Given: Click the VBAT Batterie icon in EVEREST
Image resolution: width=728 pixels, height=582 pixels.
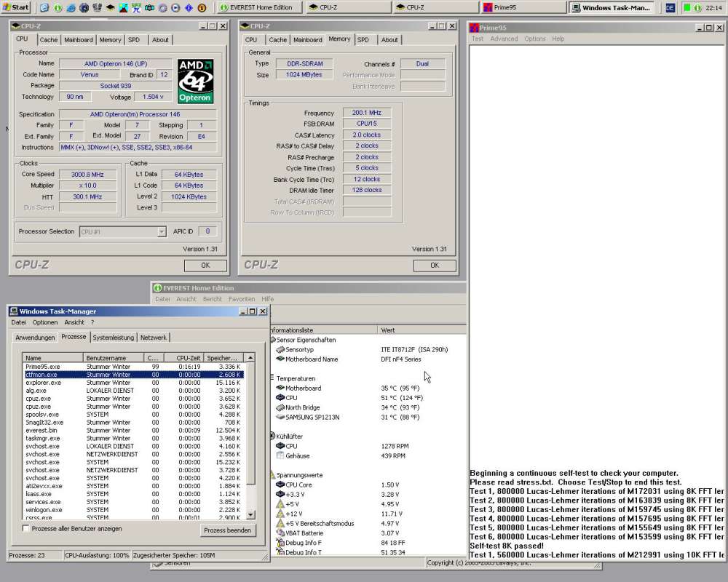Looking at the screenshot, I should 280,533.
